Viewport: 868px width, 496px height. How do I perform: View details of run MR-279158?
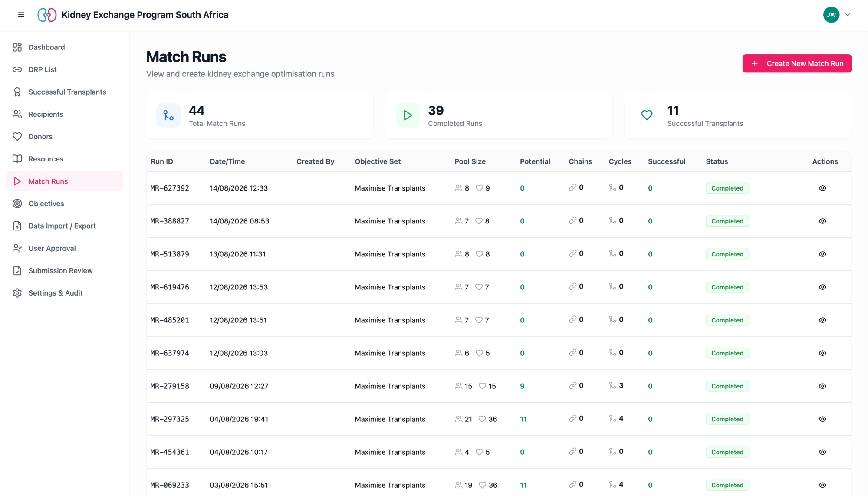click(822, 386)
